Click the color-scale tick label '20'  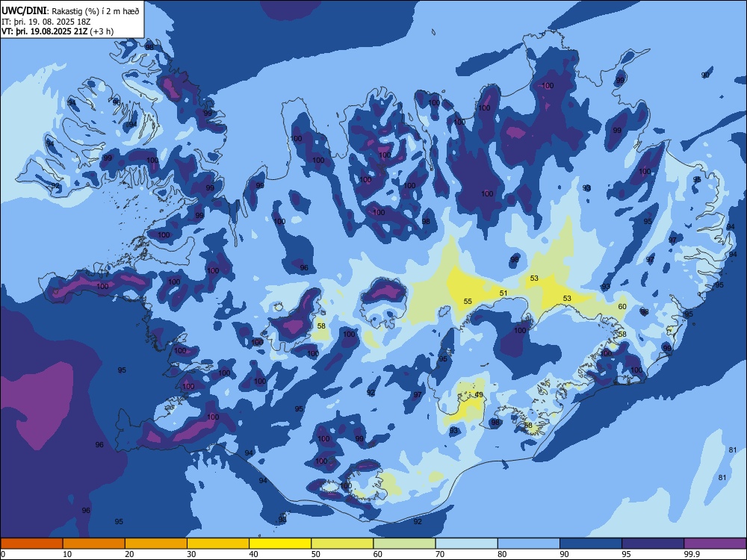coord(129,554)
